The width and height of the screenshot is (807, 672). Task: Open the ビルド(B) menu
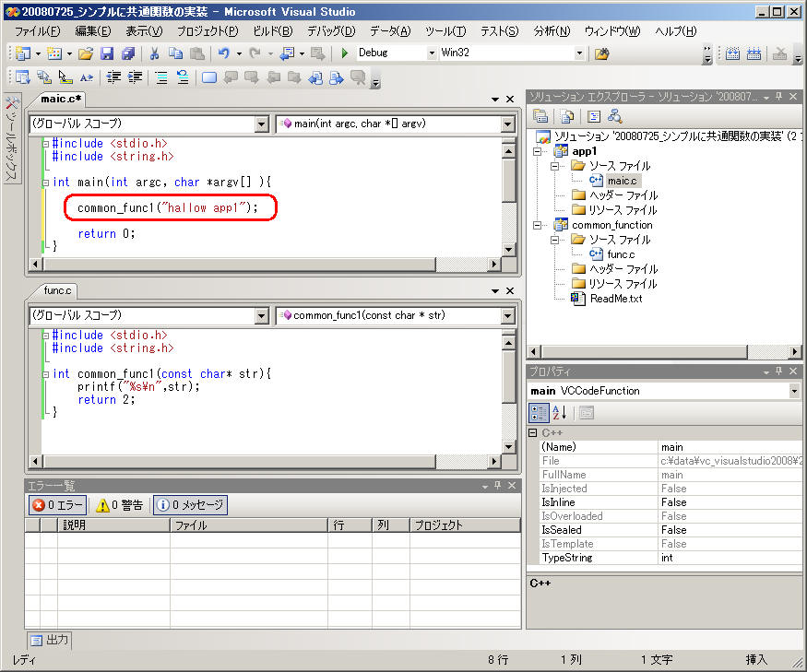271,31
